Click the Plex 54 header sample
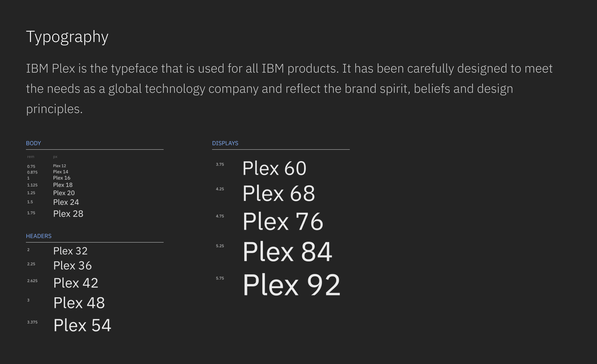Screen dimensions: 597x364 82,325
